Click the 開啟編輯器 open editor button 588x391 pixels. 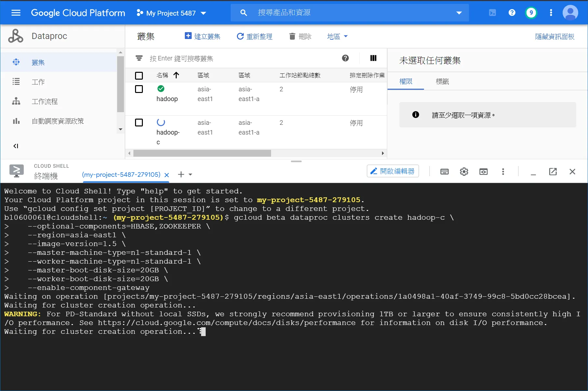393,171
